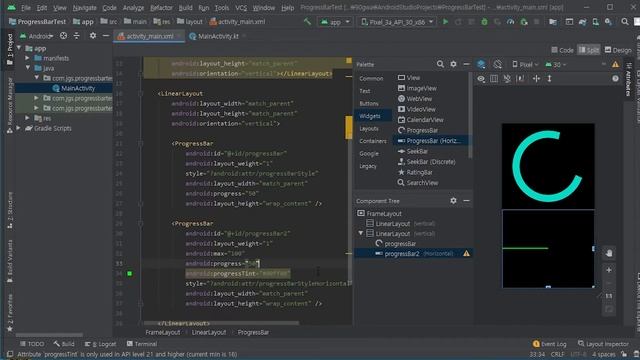
Task: Open the app run configuration dropdown
Action: 335,22
